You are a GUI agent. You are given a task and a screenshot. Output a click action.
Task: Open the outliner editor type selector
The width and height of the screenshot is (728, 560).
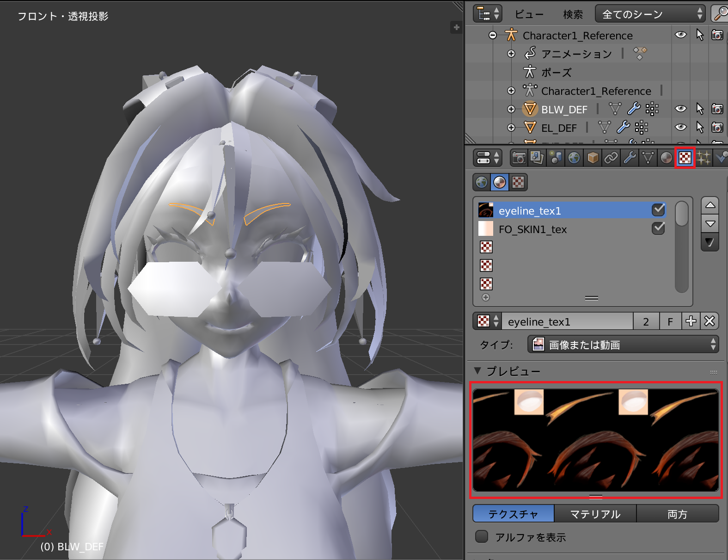point(487,14)
